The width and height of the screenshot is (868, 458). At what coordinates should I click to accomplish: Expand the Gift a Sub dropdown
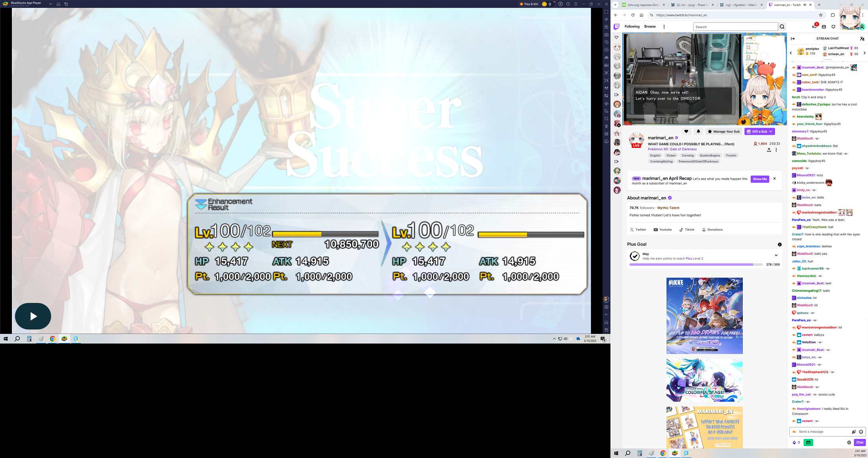pyautogui.click(x=771, y=131)
